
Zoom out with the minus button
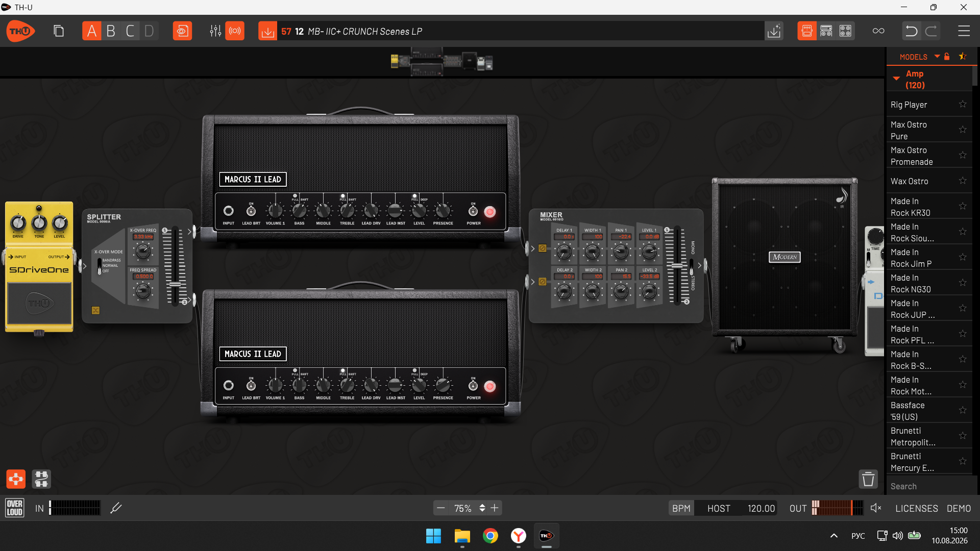[441, 508]
